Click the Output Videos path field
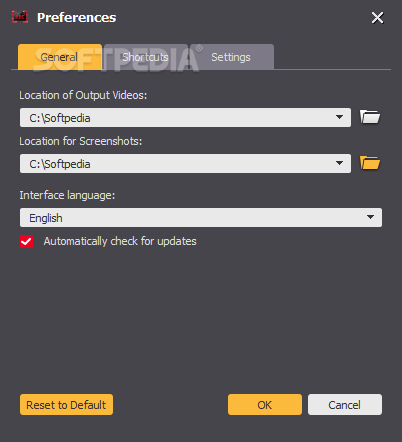 click(x=185, y=117)
